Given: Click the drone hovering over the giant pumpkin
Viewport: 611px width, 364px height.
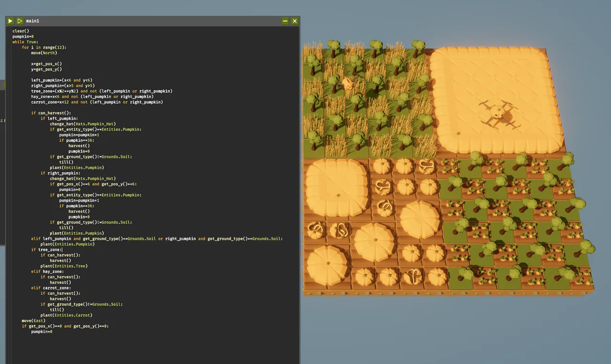Looking at the screenshot, I should [x=498, y=114].
